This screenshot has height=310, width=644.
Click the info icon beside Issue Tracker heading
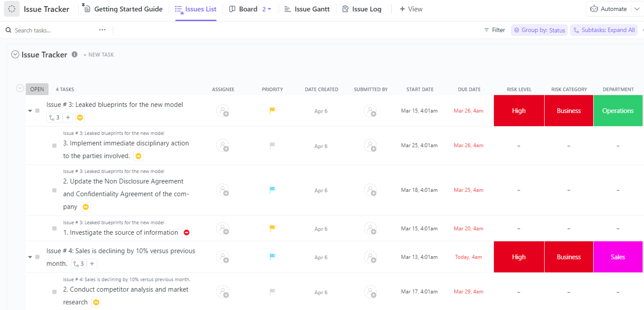[74, 55]
